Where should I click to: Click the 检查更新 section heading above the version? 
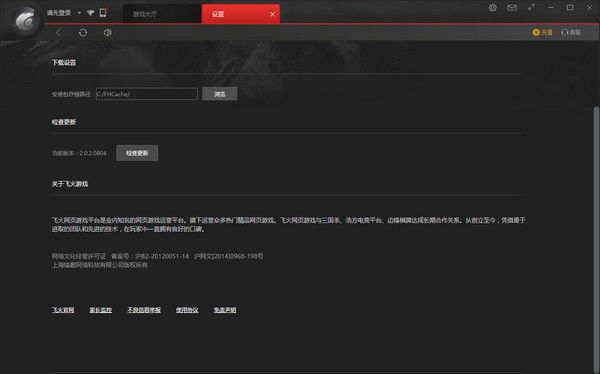point(64,122)
